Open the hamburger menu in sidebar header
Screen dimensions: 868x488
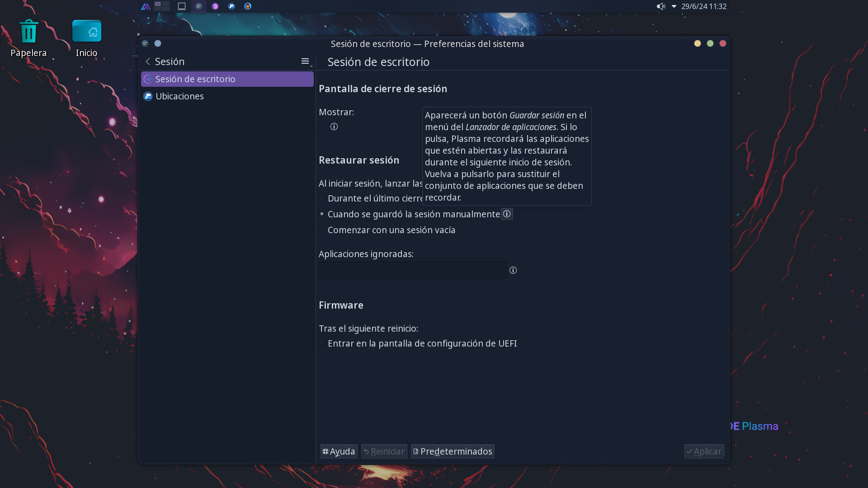305,61
